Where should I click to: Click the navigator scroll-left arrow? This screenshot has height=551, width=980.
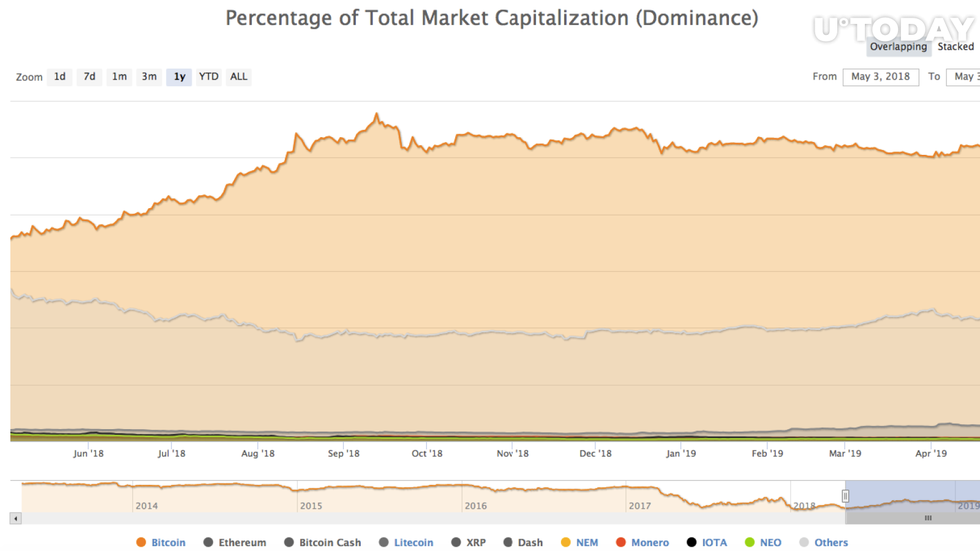click(x=15, y=519)
